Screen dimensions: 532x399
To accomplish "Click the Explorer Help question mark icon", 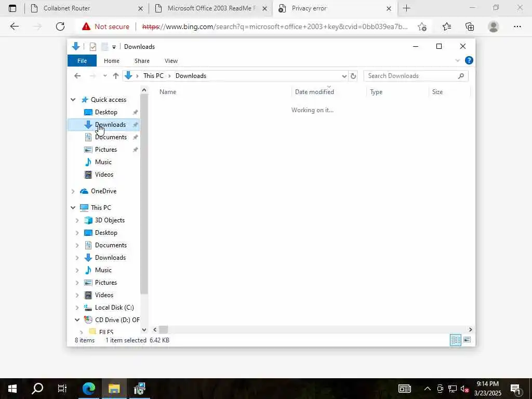I will coord(469,60).
